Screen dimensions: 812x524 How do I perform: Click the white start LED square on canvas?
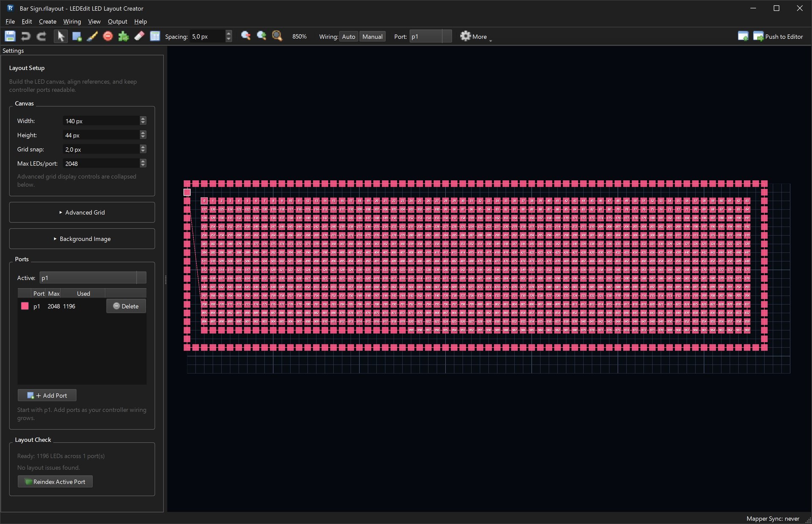point(187,192)
